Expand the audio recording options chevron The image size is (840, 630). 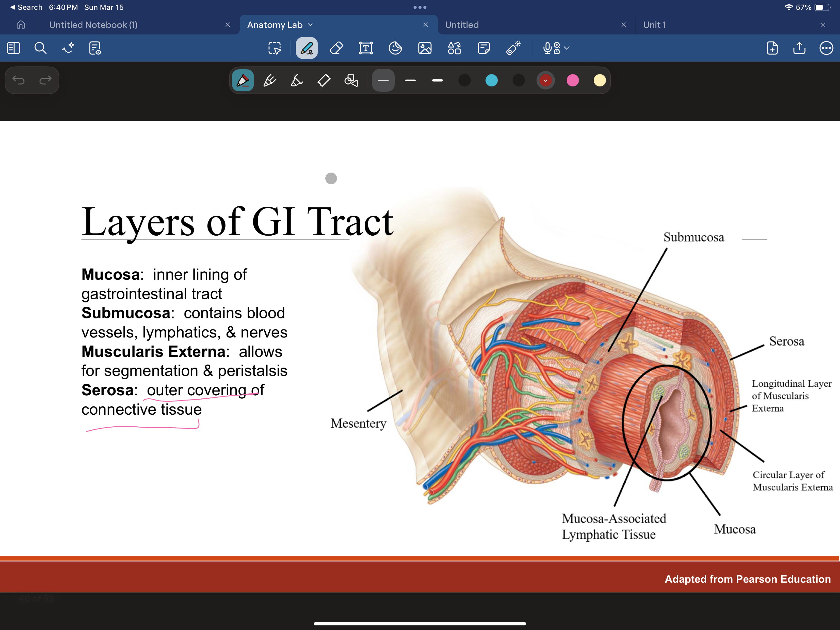coord(567,48)
